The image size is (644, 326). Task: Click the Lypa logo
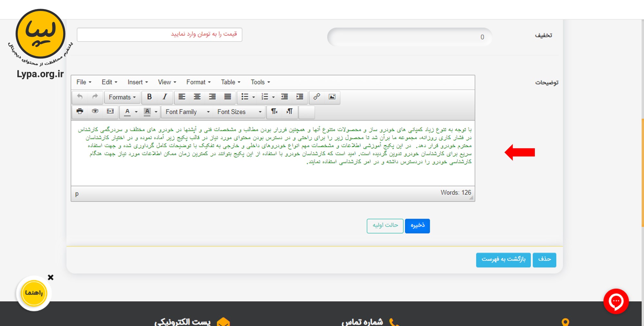41,34
